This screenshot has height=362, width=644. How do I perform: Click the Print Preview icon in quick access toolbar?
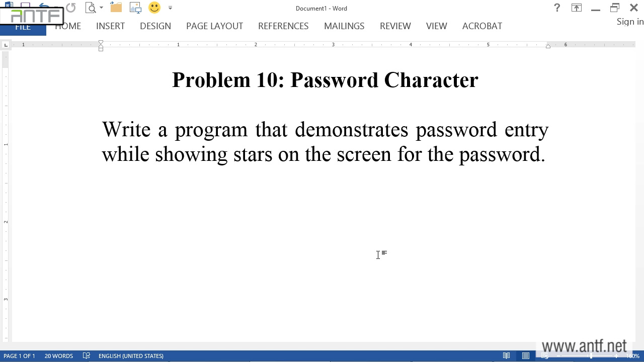click(91, 8)
